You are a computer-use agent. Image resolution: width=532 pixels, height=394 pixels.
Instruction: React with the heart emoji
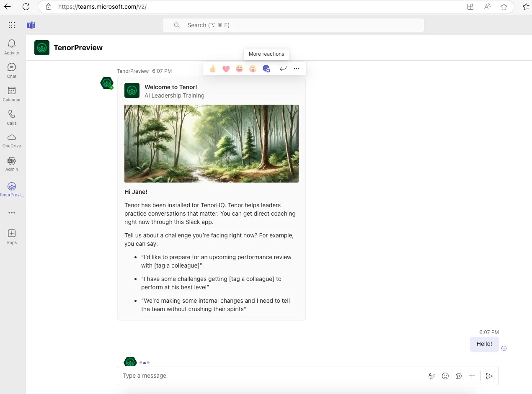click(226, 69)
